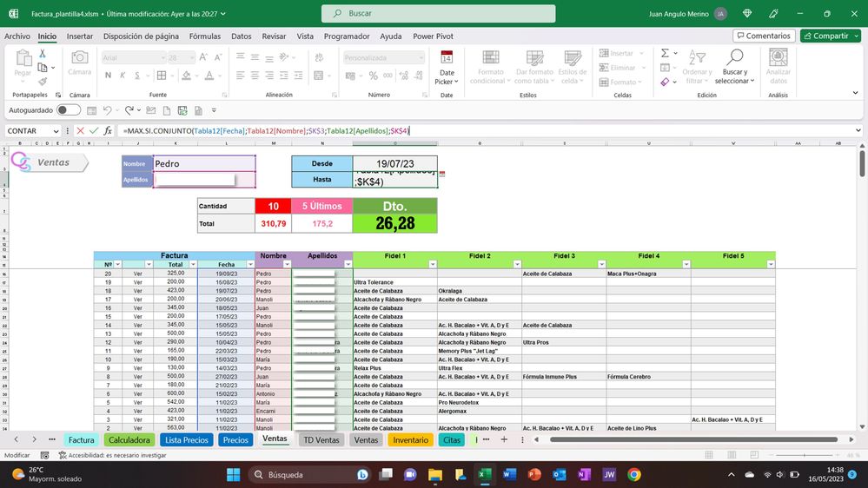Cancel the formula with the X icon

tap(80, 131)
